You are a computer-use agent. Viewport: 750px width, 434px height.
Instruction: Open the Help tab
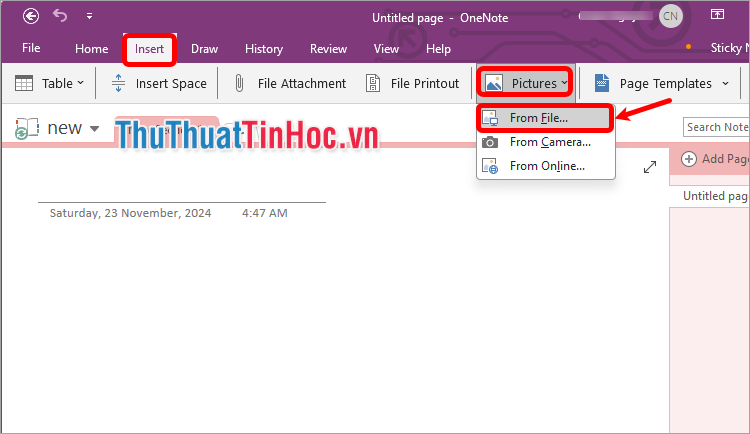pyautogui.click(x=438, y=49)
